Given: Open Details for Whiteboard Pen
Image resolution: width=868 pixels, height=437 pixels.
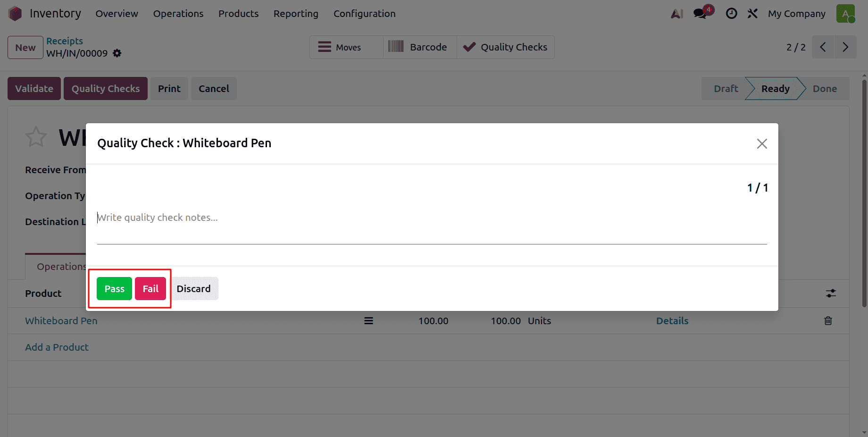Looking at the screenshot, I should (x=672, y=321).
